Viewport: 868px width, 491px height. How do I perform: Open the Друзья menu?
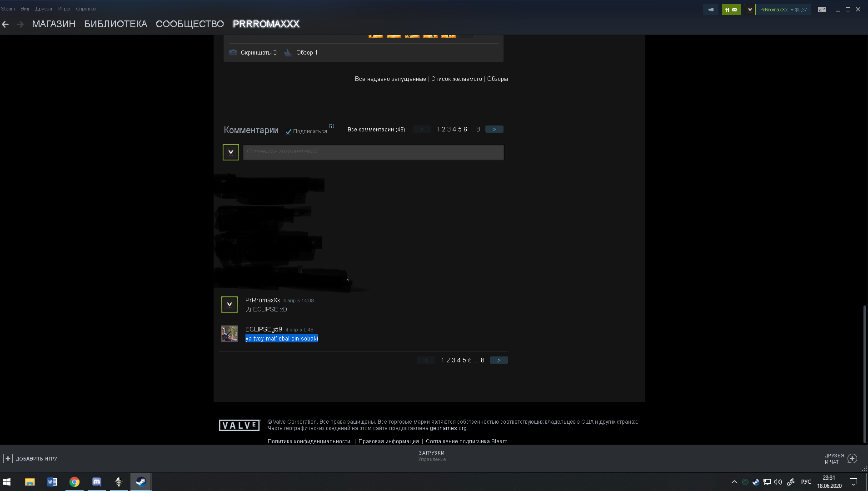tap(44, 9)
